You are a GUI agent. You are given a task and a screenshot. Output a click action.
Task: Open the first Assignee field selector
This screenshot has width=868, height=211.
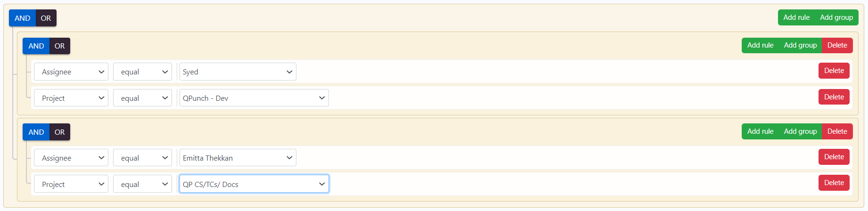pos(71,72)
